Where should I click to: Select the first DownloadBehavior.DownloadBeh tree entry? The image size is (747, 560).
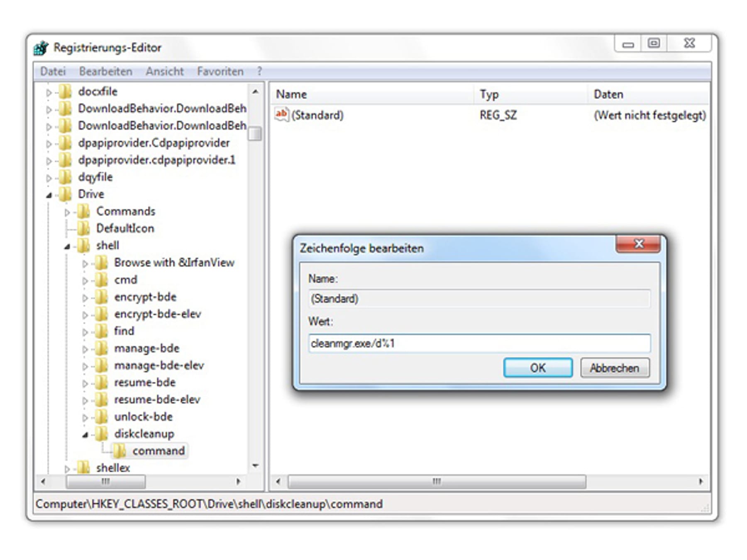162,109
